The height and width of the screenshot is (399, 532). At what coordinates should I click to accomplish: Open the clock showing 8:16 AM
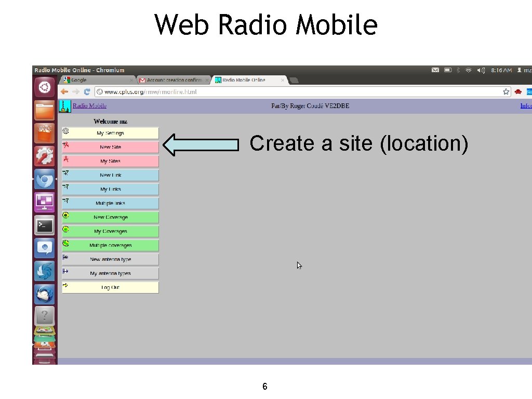point(501,70)
